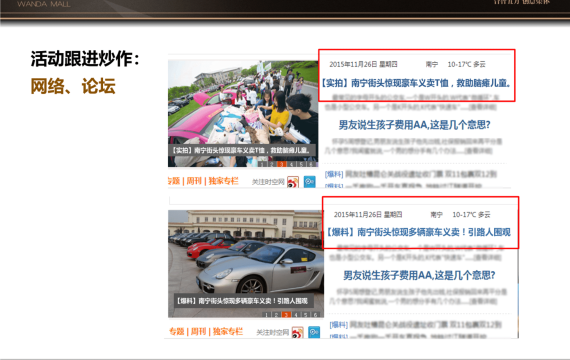This screenshot has height=360, width=570.
Task: Select slide 6 in pink-car carousel pager
Action: pos(310,164)
